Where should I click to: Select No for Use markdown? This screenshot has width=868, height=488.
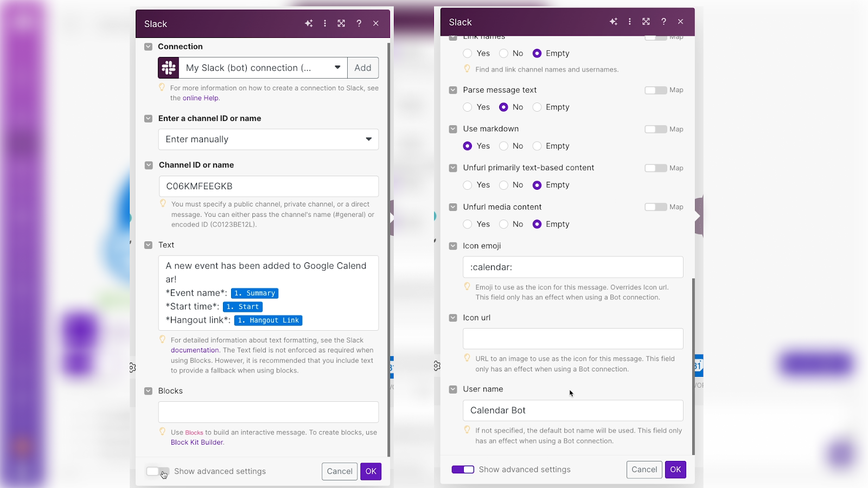(x=503, y=146)
